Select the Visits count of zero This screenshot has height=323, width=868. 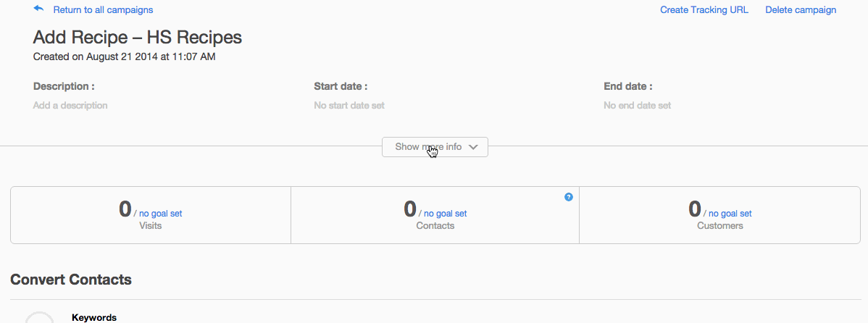coord(125,209)
